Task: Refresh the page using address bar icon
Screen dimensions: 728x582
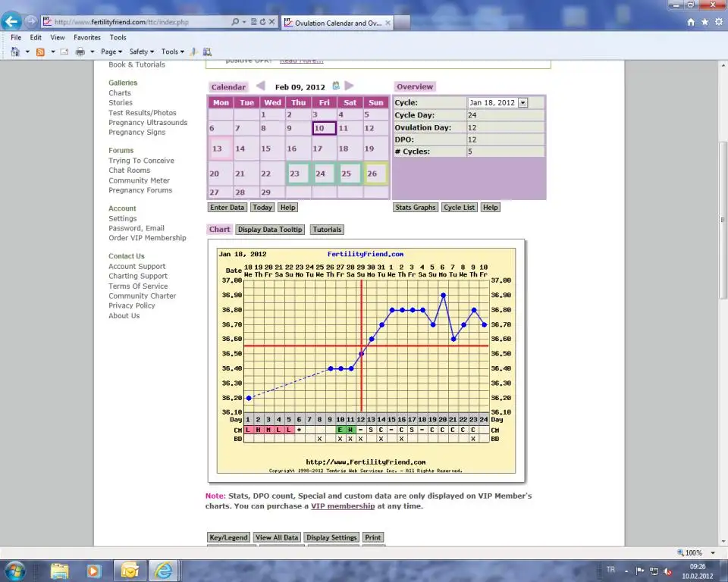Action: coord(262,22)
